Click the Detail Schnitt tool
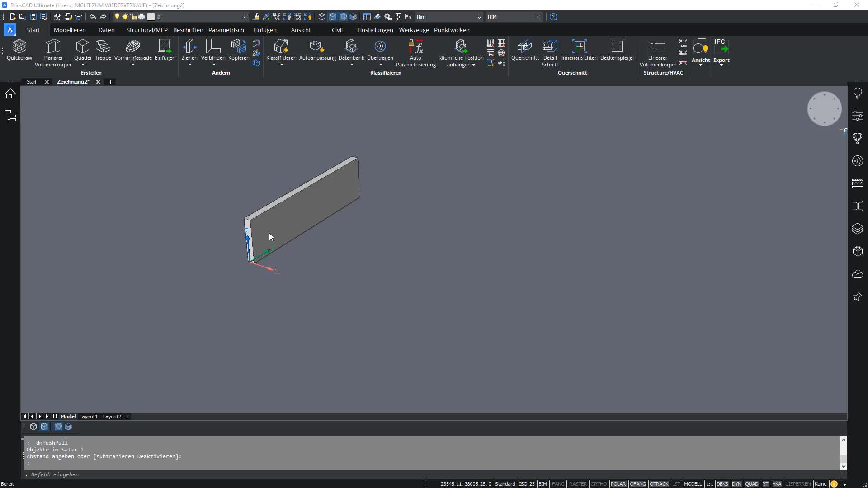The height and width of the screenshot is (488, 868). (x=550, y=53)
